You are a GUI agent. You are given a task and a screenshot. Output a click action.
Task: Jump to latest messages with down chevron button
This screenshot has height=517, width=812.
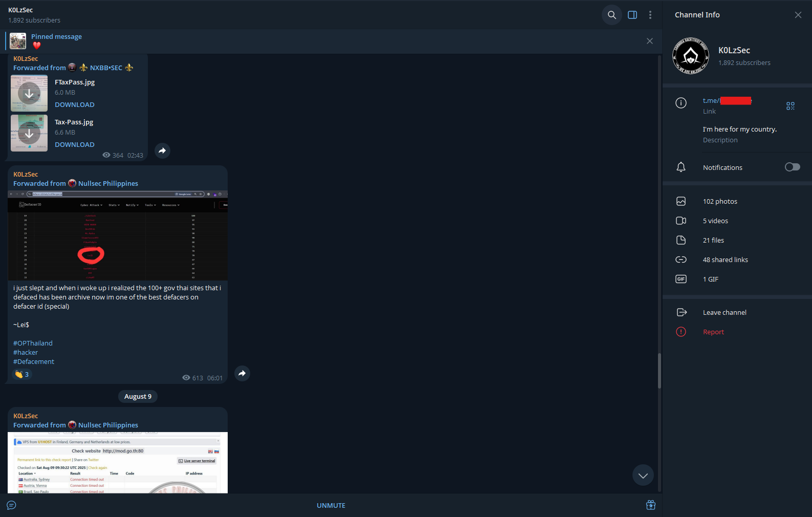(x=643, y=476)
